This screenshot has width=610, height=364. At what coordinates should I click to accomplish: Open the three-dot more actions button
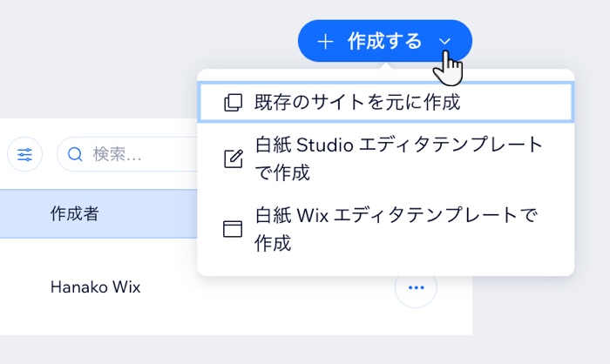(416, 286)
